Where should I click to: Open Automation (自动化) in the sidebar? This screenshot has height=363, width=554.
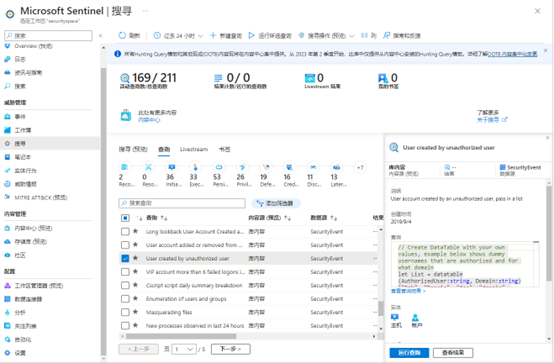pyautogui.click(x=18, y=339)
